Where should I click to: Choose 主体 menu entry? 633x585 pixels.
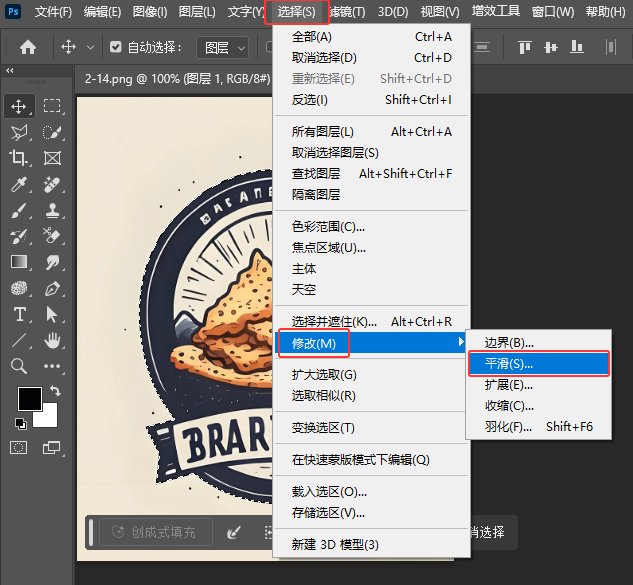(x=371, y=268)
